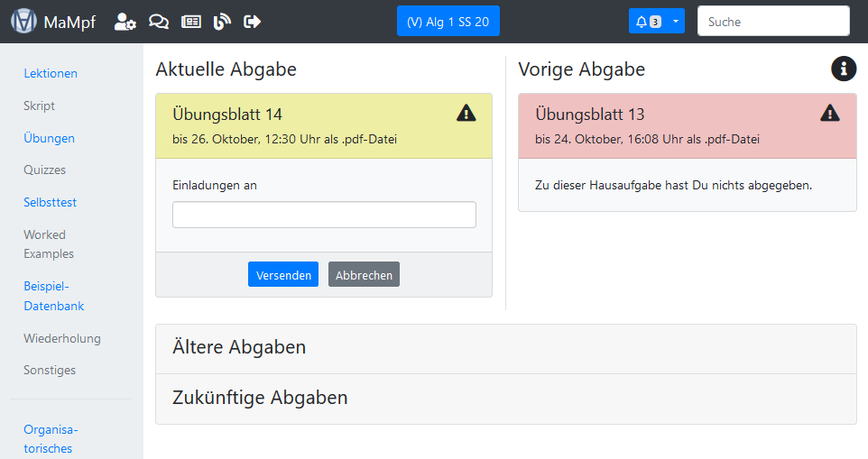Click the info circle icon

coord(843,69)
